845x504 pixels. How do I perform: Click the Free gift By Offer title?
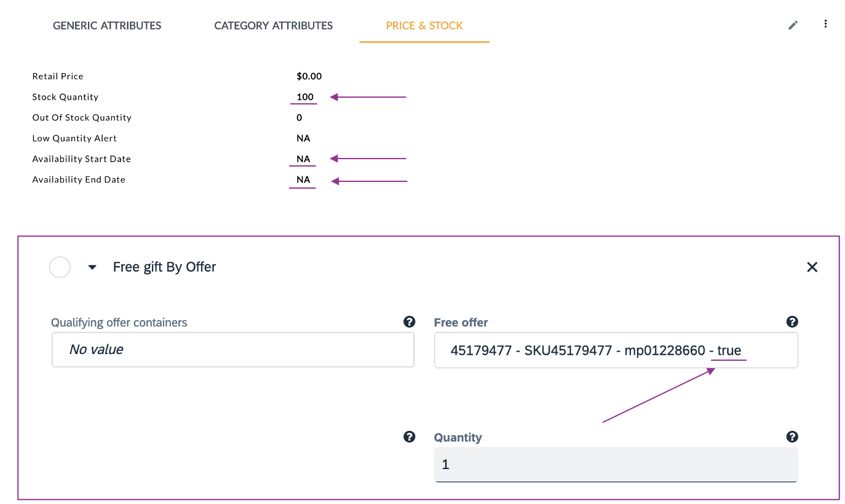[164, 267]
